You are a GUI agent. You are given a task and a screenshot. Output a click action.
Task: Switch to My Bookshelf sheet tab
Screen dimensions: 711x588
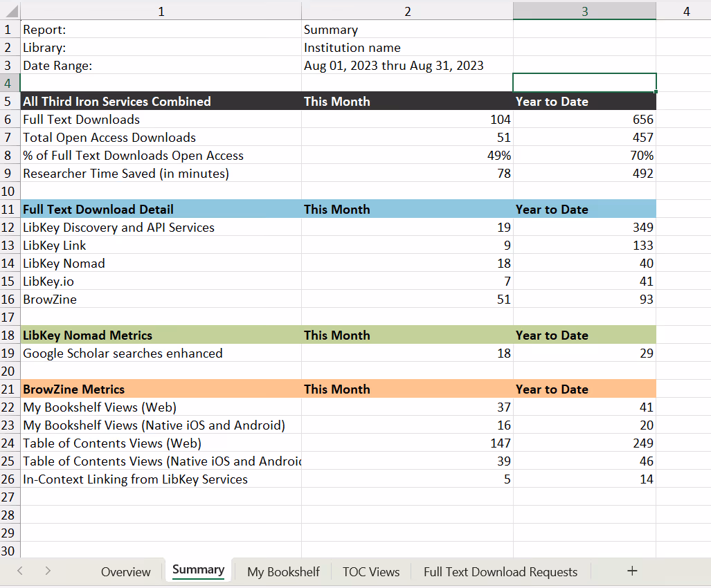point(283,571)
